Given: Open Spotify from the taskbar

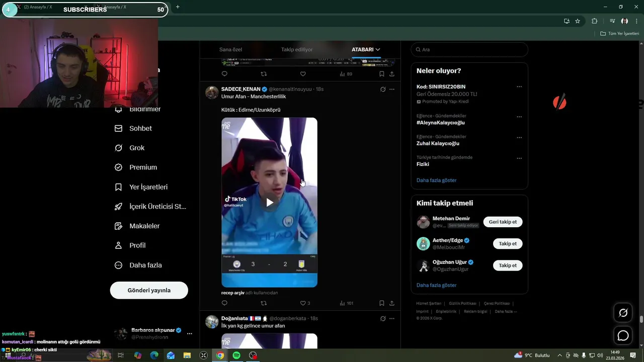Looking at the screenshot, I should coord(236,355).
